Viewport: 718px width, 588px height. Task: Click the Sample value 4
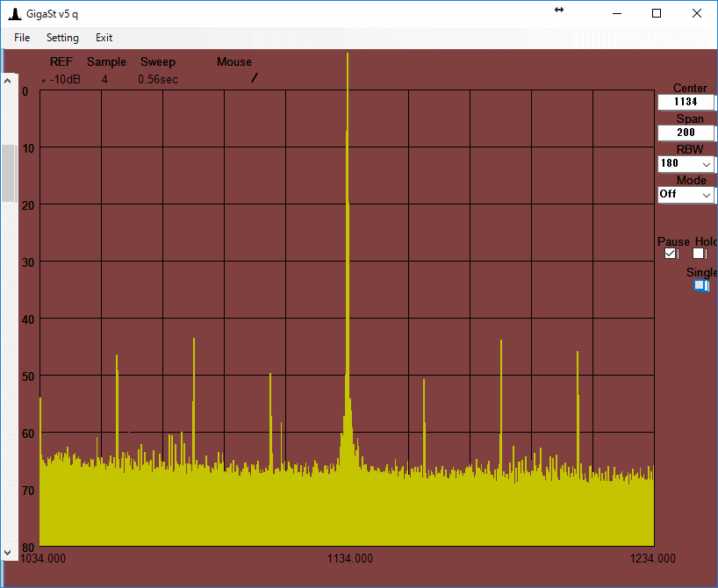pyautogui.click(x=104, y=80)
